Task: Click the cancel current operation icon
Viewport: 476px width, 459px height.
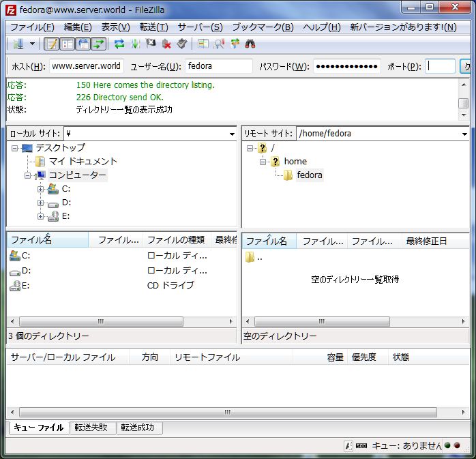Action: coord(151,44)
